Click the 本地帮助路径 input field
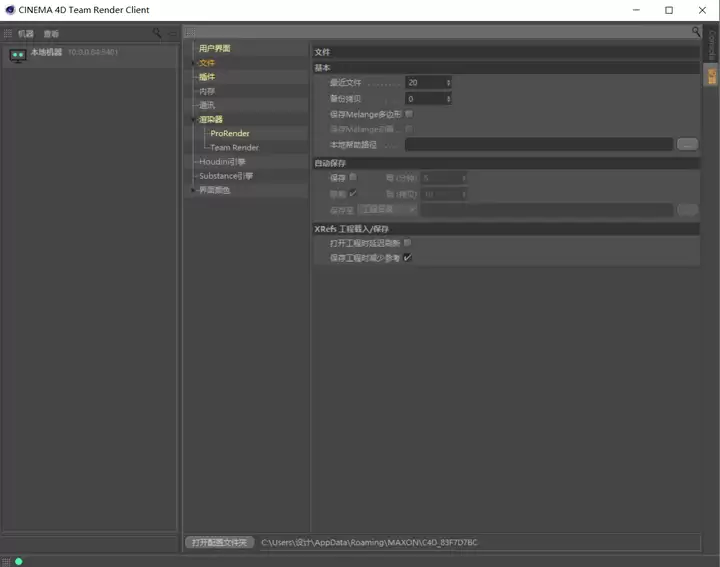This screenshot has width=720, height=567. point(539,144)
